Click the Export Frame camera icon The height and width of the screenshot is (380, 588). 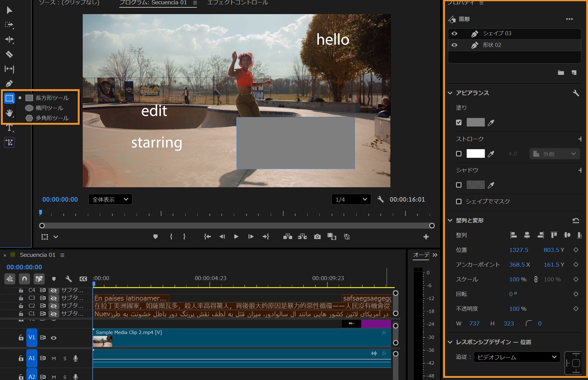[x=317, y=237]
